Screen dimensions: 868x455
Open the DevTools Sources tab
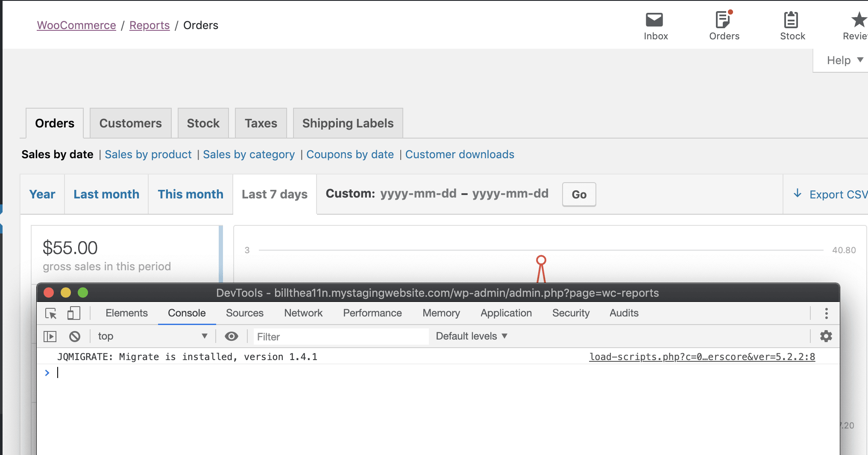tap(245, 313)
